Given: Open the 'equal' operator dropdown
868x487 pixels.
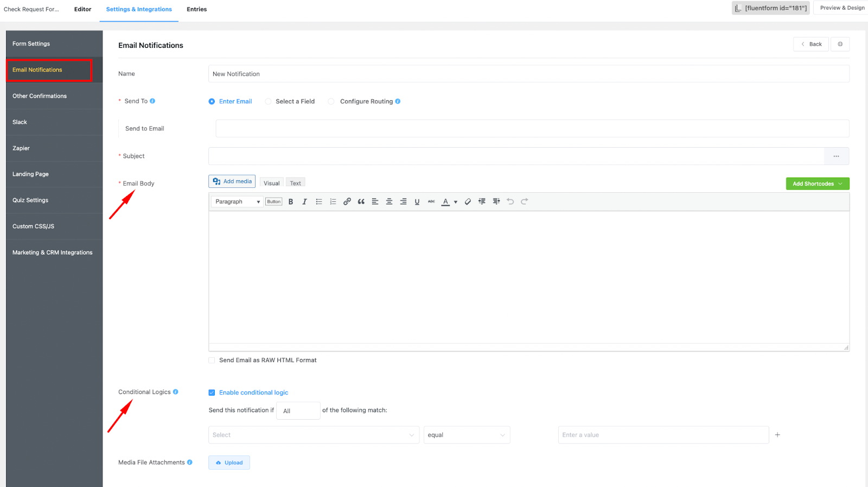Looking at the screenshot, I should point(467,435).
